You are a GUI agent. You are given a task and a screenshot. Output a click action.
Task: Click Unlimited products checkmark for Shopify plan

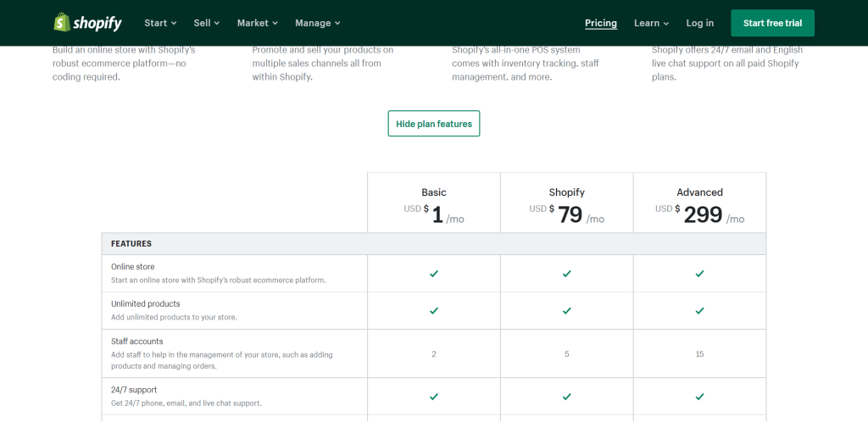click(x=567, y=311)
